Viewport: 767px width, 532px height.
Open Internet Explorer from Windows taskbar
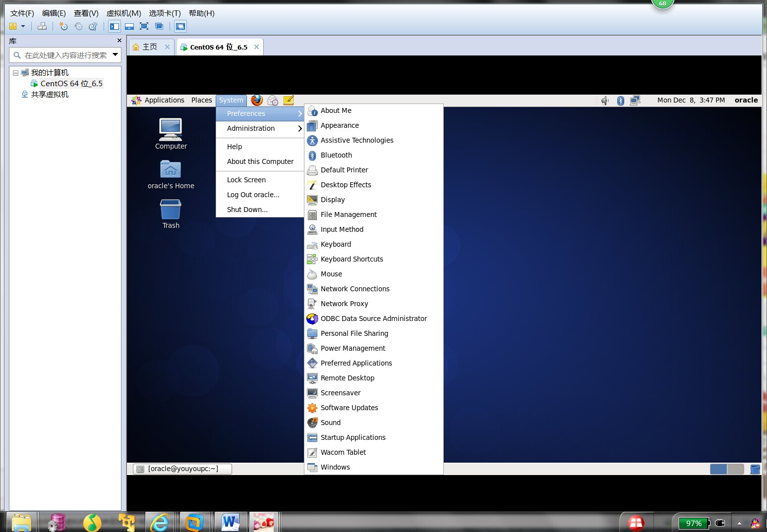[159, 523]
